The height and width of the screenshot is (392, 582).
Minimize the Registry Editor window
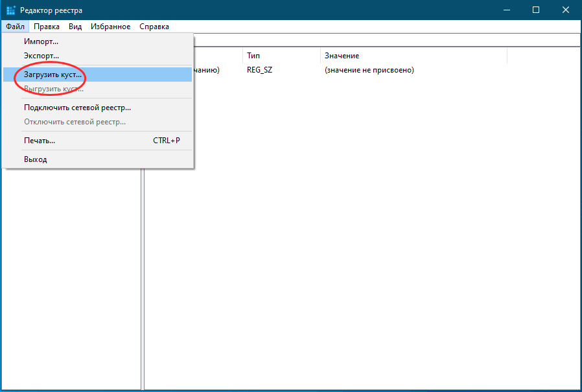(x=507, y=10)
